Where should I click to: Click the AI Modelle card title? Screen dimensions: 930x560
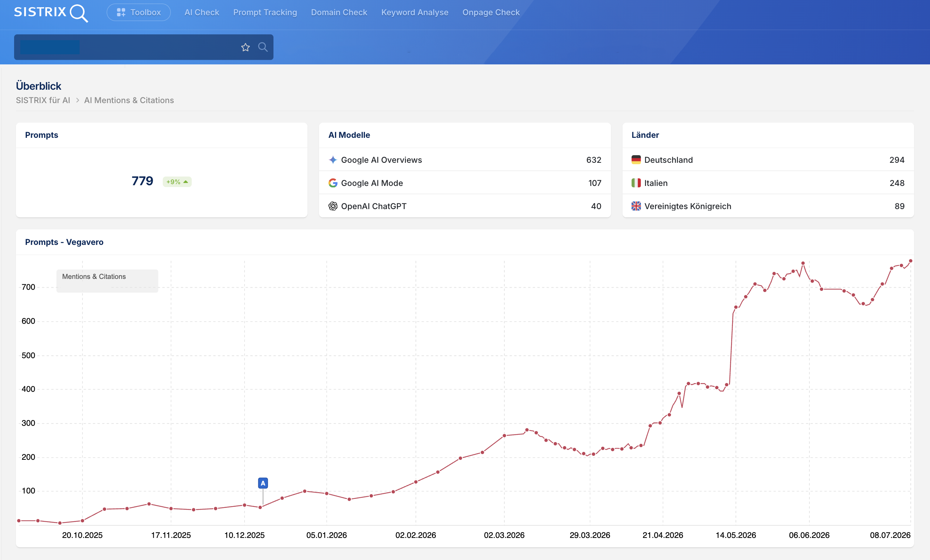point(349,135)
